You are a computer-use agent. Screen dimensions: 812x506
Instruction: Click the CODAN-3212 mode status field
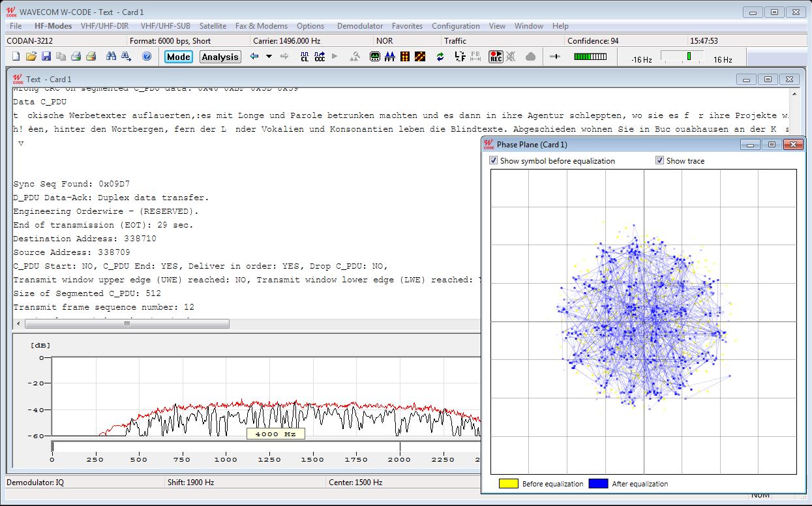(65, 40)
